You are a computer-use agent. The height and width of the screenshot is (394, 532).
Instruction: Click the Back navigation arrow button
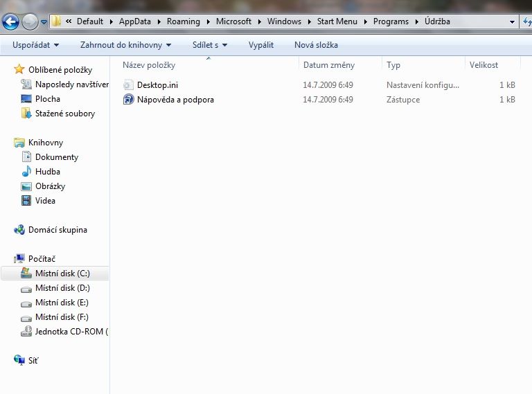[10, 21]
